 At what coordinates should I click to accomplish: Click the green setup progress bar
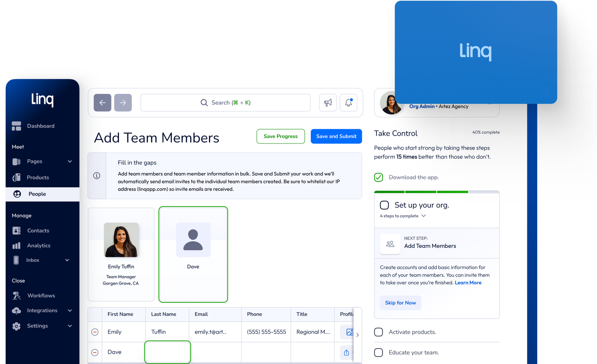421,192
